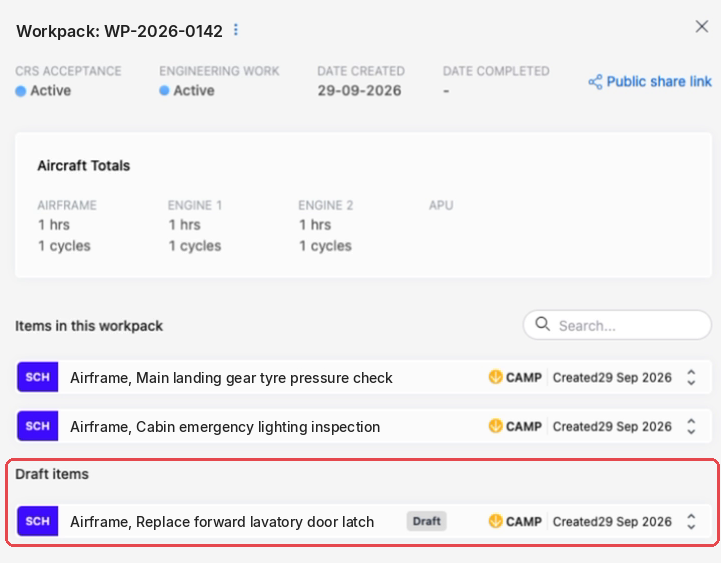Open the Public share link

(x=650, y=81)
